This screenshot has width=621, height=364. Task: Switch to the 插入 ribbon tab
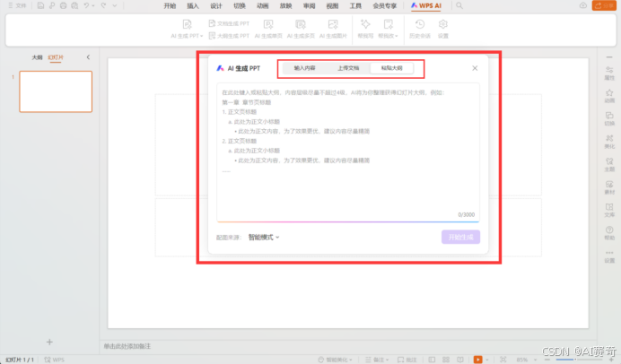point(193,5)
